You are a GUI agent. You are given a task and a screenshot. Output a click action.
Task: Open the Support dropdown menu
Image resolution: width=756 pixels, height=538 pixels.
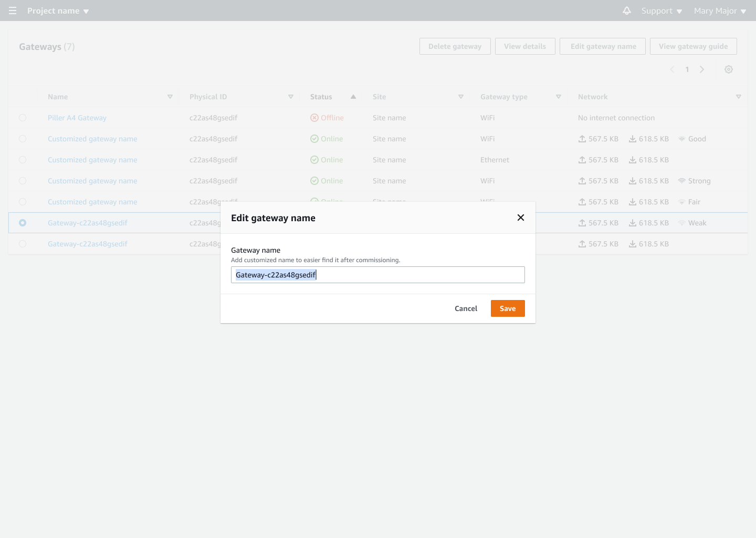pos(661,11)
